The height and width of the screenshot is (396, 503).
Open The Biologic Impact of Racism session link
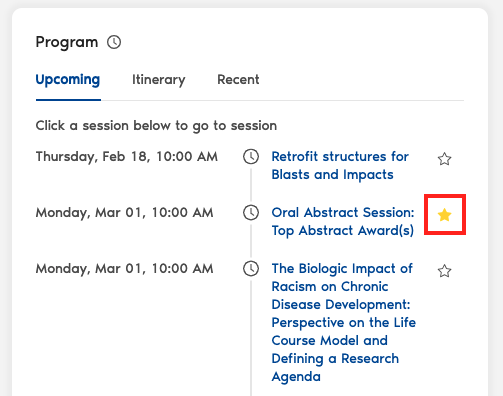(344, 323)
